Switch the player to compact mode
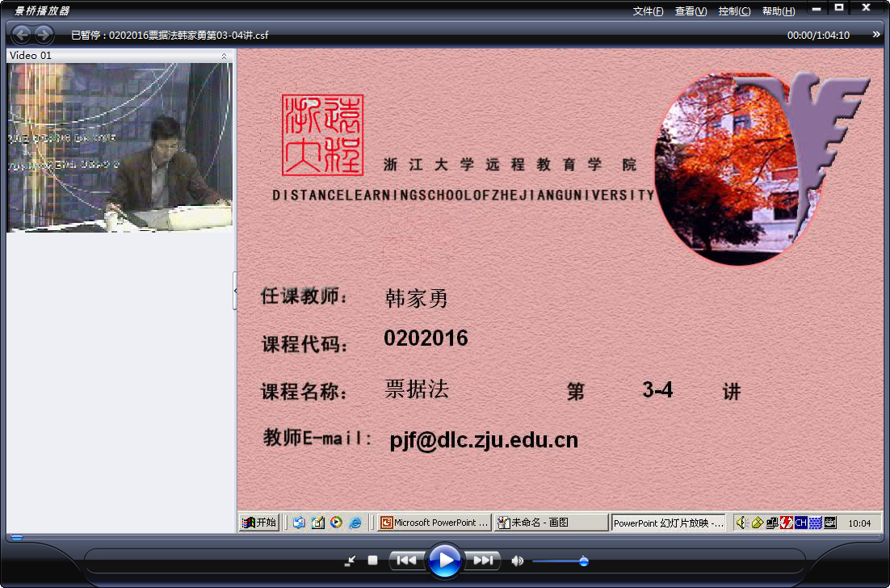This screenshot has height=588, width=890. (351, 561)
